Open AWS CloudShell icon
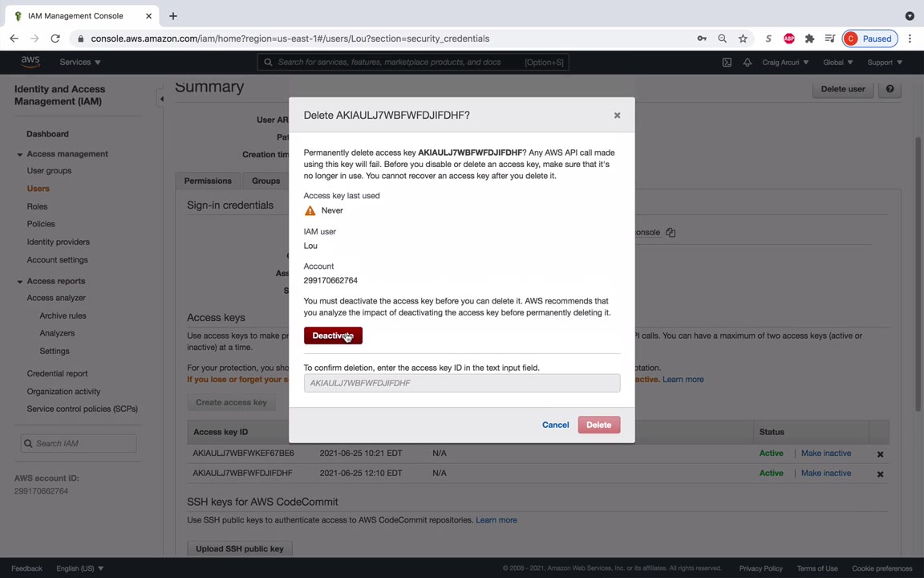 (727, 62)
